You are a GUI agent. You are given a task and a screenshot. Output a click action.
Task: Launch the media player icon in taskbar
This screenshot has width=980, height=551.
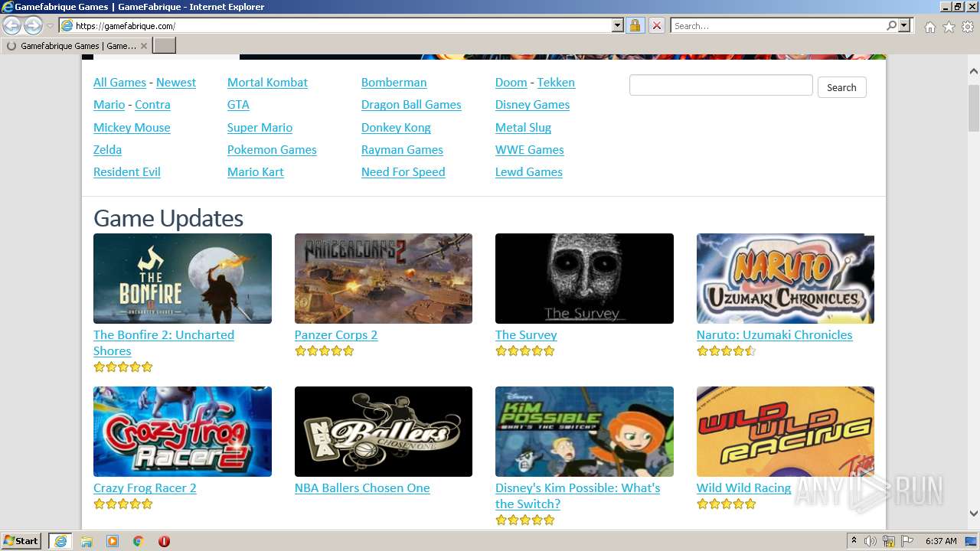[x=113, y=541]
